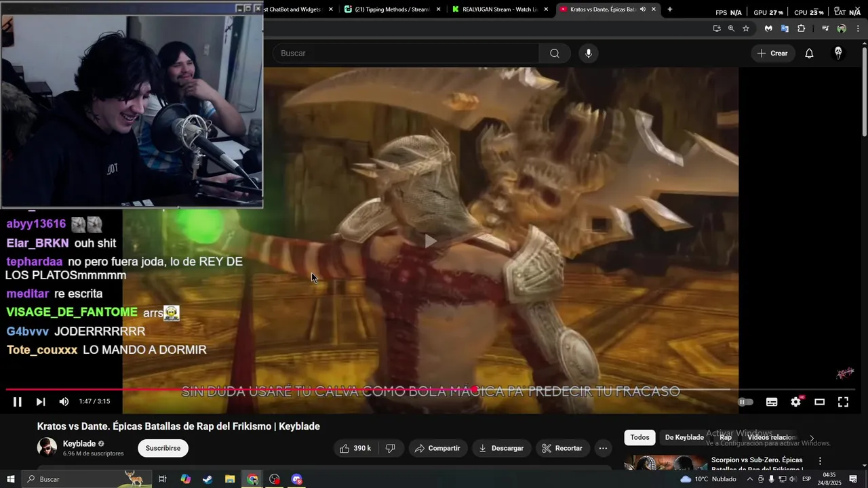The width and height of the screenshot is (868, 488).
Task: Click the ESP language indicator
Action: click(807, 479)
